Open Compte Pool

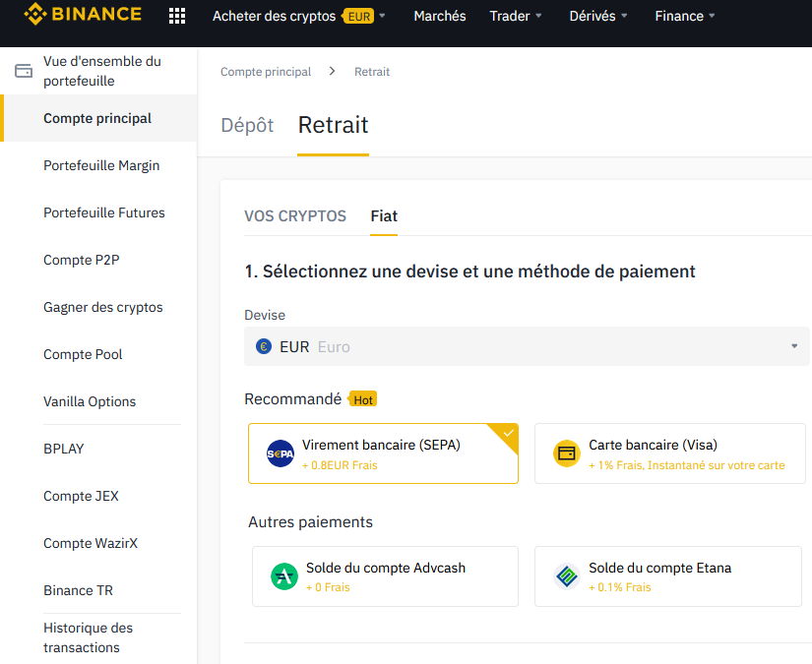[83, 354]
